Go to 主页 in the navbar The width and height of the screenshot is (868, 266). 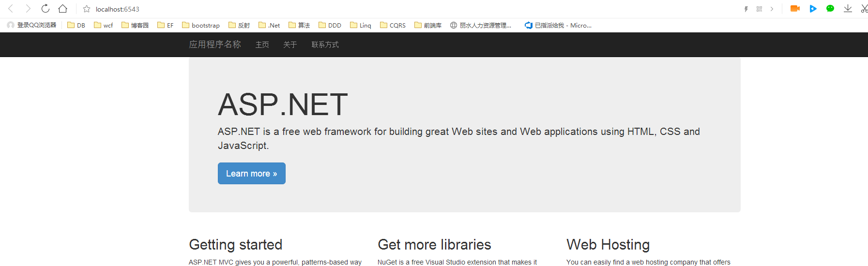pos(262,44)
